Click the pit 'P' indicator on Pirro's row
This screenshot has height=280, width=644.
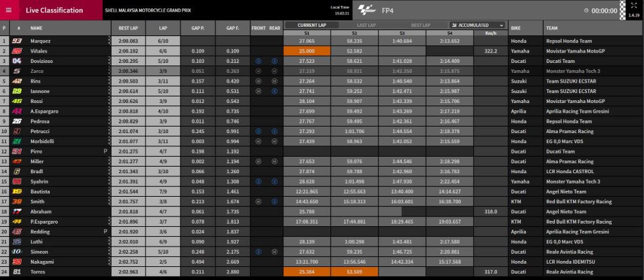tap(105, 151)
